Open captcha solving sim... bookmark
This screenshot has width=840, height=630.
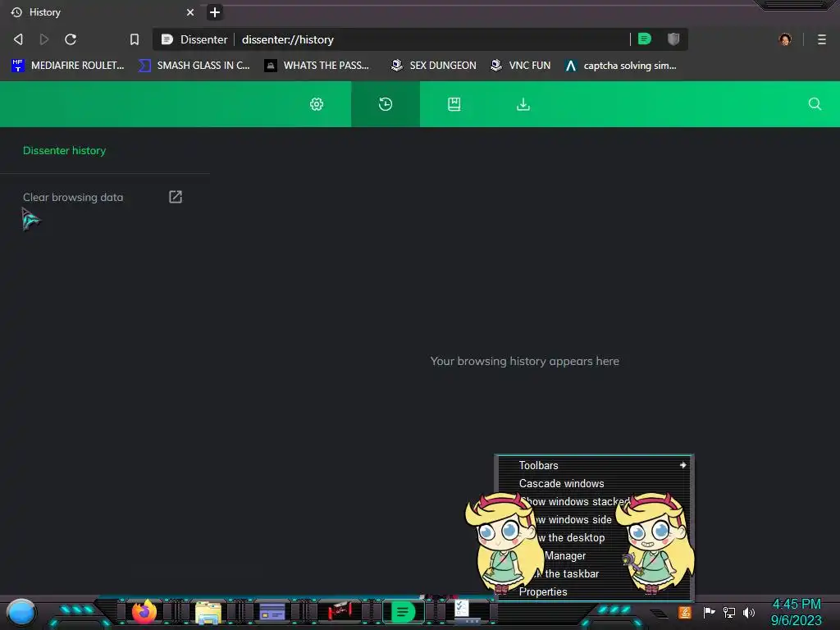click(x=621, y=66)
